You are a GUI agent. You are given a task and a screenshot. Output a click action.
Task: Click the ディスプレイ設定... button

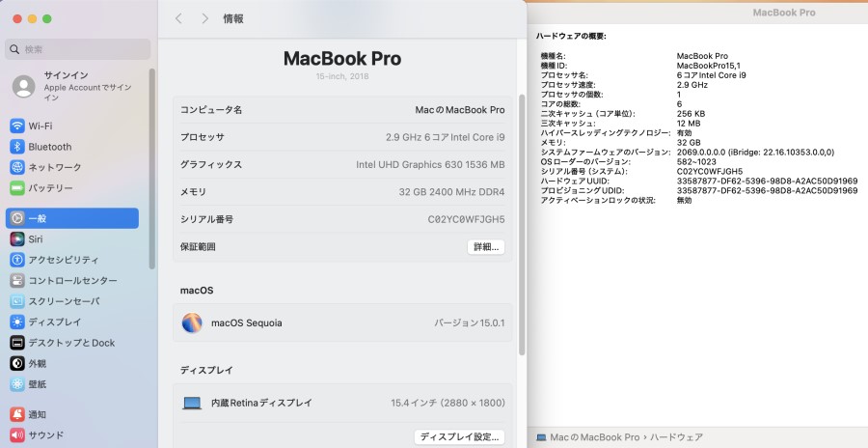point(459,437)
